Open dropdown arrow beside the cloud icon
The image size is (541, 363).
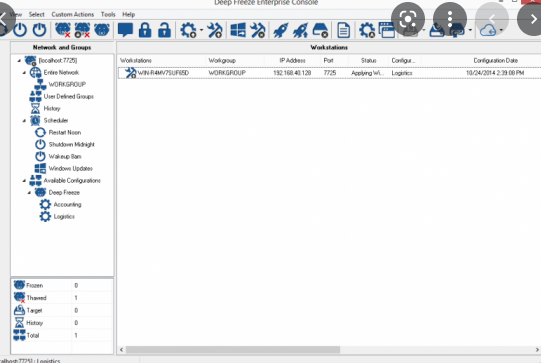[x=501, y=30]
